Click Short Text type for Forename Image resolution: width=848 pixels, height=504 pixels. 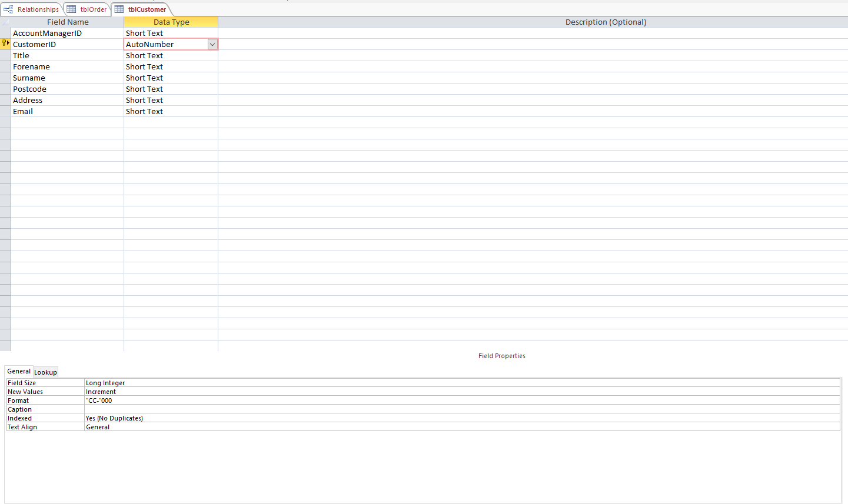tap(171, 66)
